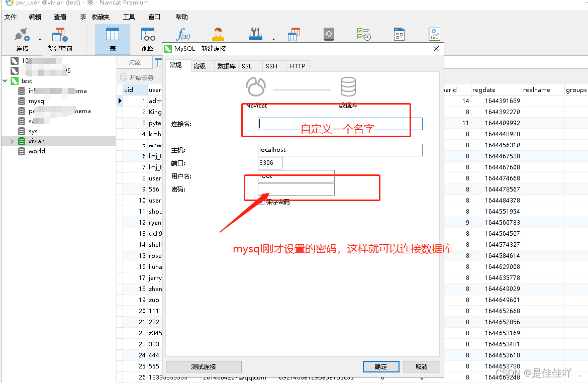Screen dimensions: 588x383
Task: Open the 文件 menu
Action: click(11, 17)
